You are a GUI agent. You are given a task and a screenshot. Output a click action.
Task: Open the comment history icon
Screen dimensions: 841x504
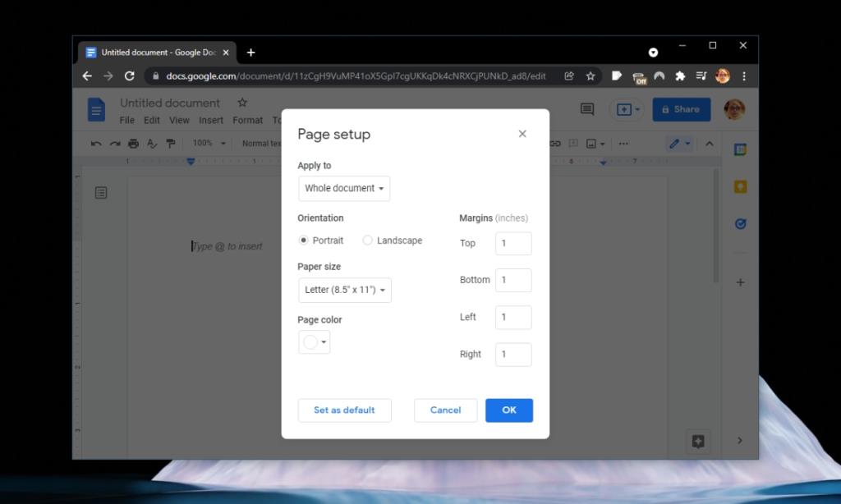coord(586,109)
